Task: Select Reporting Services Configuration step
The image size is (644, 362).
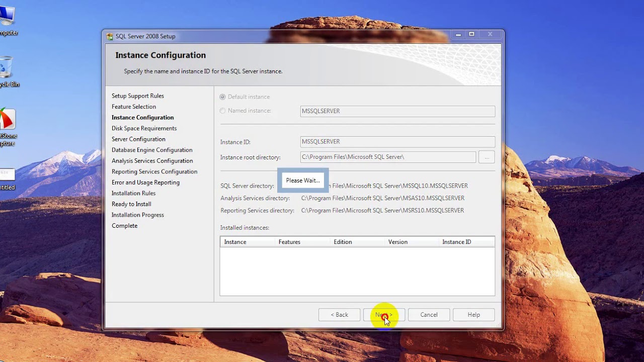Action: pos(154,171)
